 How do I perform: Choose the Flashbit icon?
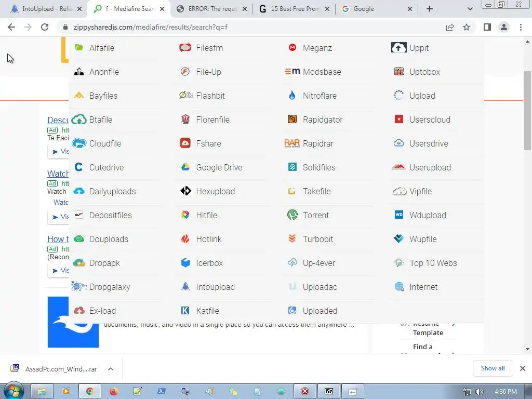186,96
